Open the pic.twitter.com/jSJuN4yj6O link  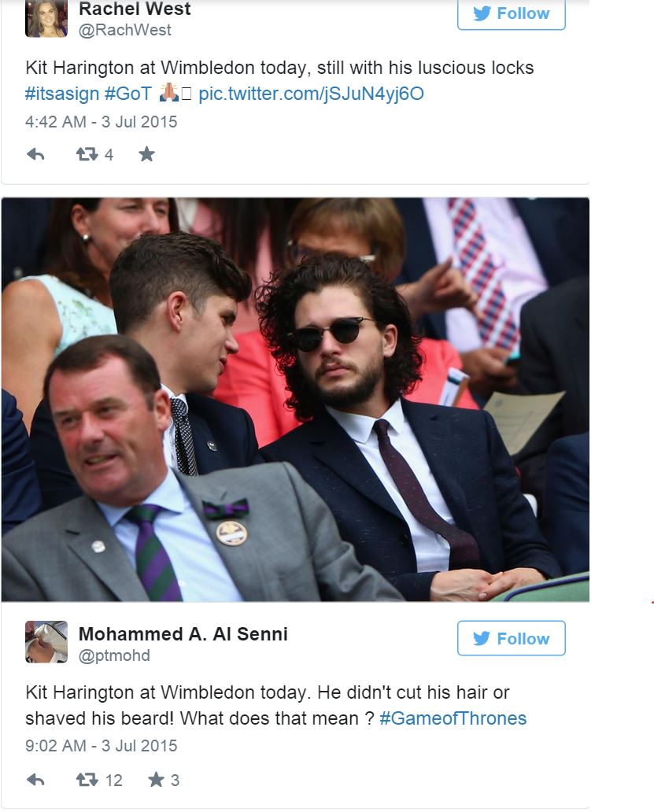coord(311,94)
